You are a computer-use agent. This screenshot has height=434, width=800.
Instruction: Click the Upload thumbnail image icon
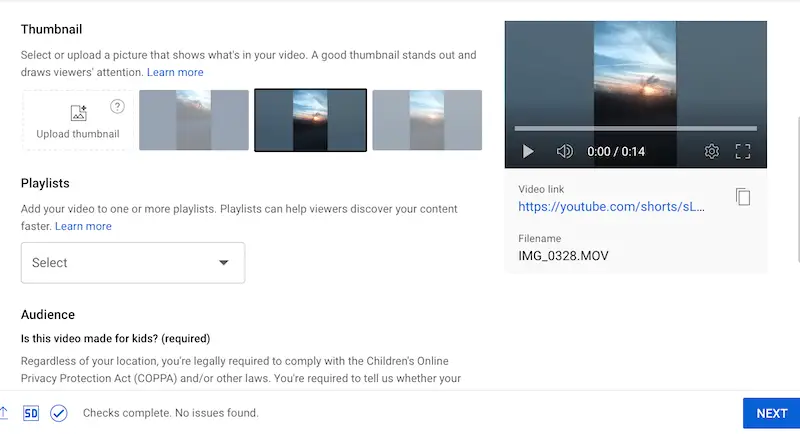click(x=78, y=113)
